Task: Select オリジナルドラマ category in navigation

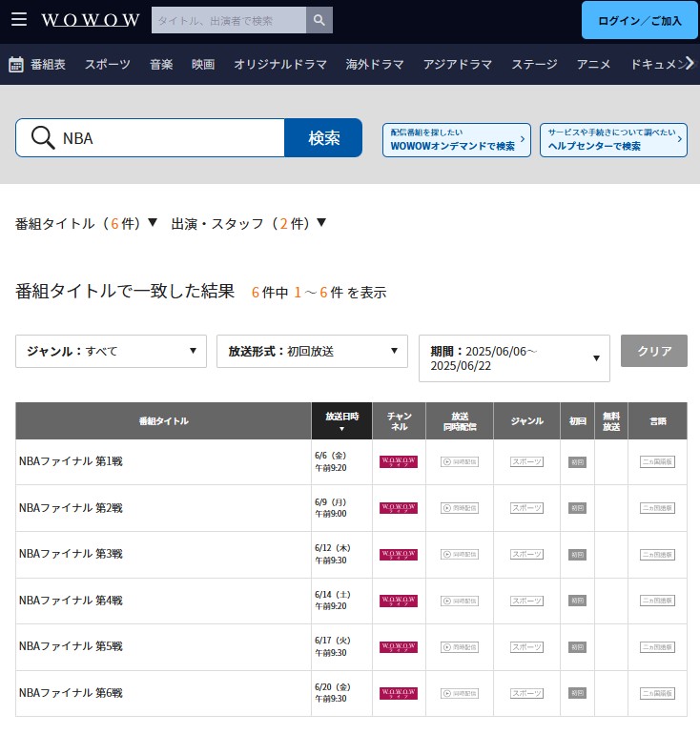Action: 280,65
